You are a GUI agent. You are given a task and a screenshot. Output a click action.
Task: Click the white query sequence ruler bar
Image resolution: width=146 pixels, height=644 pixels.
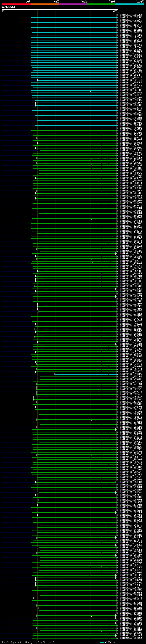click(60, 9)
